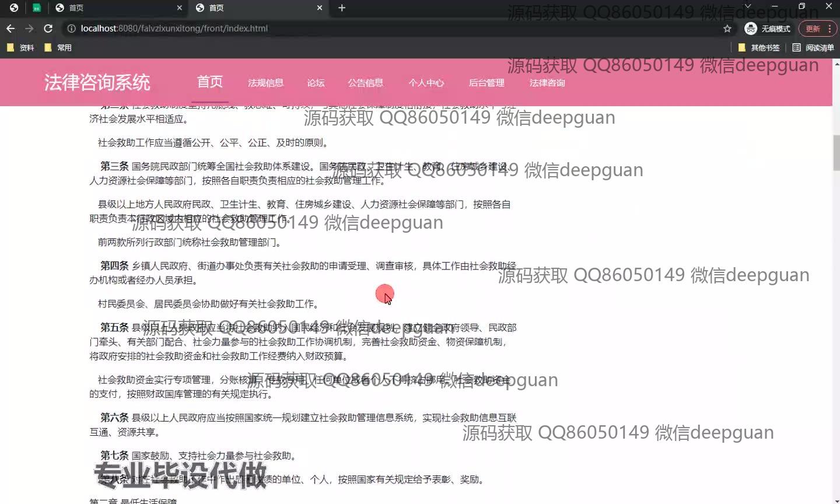Bookmark this page with the star icon
The width and height of the screenshot is (840, 504).
[727, 29]
